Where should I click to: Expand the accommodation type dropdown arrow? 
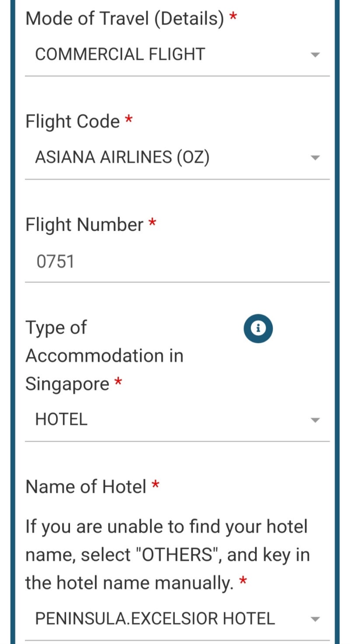point(315,420)
